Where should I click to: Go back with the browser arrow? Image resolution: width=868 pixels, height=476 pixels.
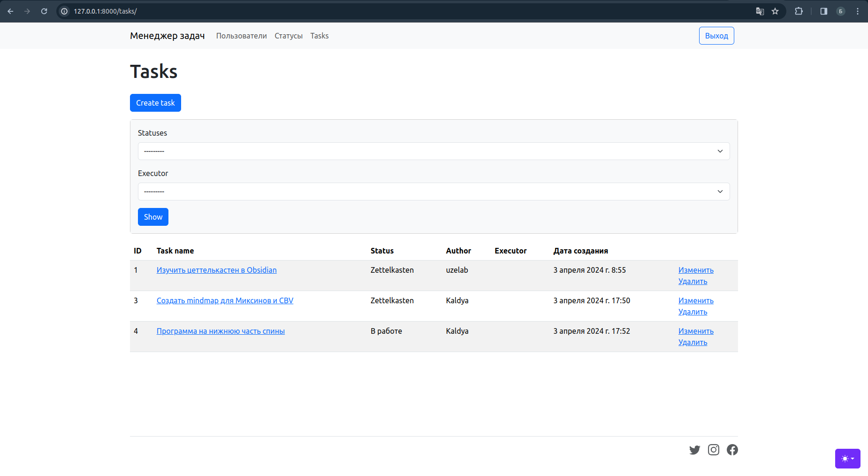(x=10, y=11)
